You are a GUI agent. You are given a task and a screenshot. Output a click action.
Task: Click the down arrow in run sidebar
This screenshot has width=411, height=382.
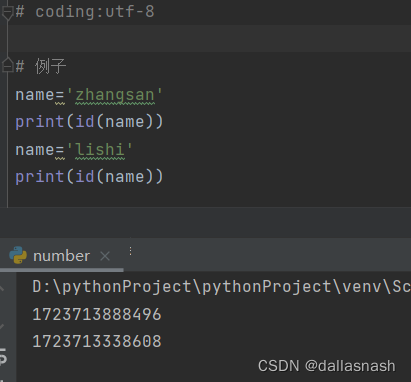point(2,327)
